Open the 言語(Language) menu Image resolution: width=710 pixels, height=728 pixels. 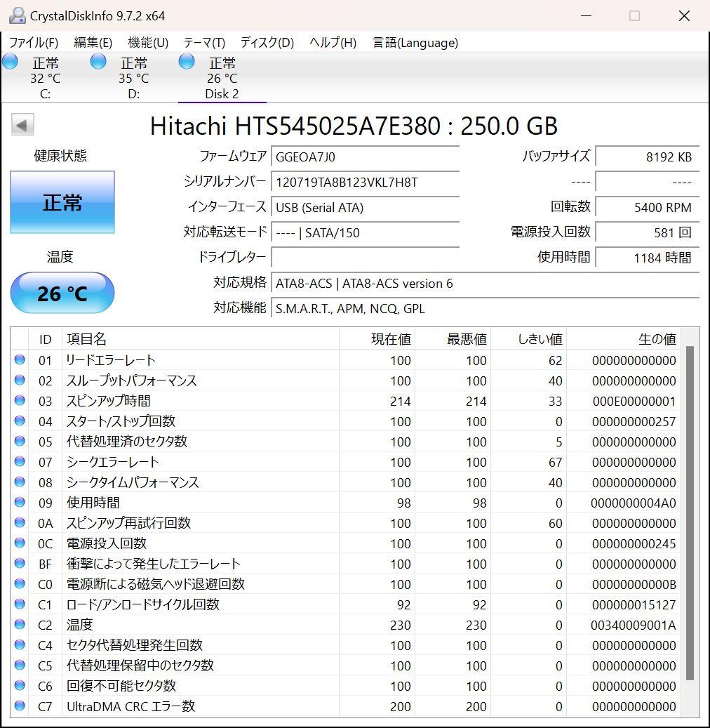415,43
